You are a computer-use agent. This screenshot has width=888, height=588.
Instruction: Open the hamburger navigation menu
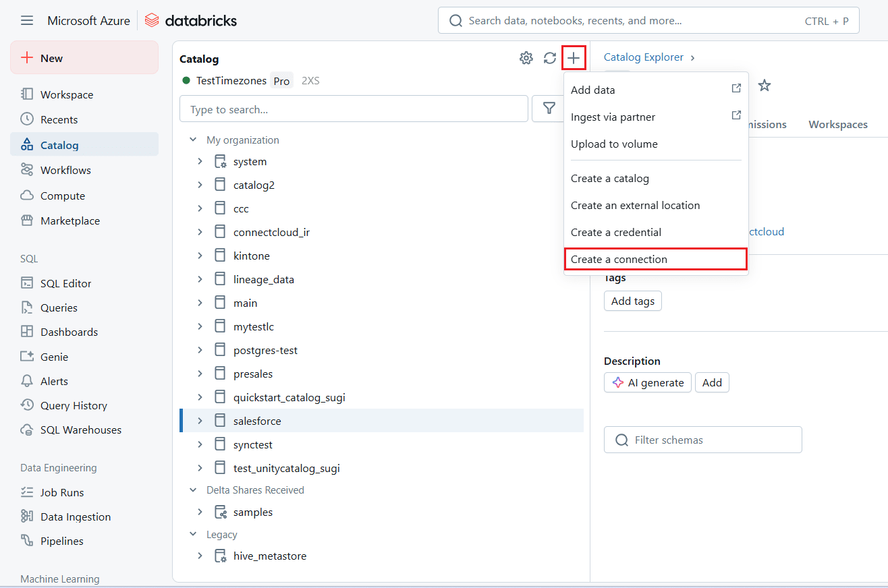pyautogui.click(x=27, y=21)
